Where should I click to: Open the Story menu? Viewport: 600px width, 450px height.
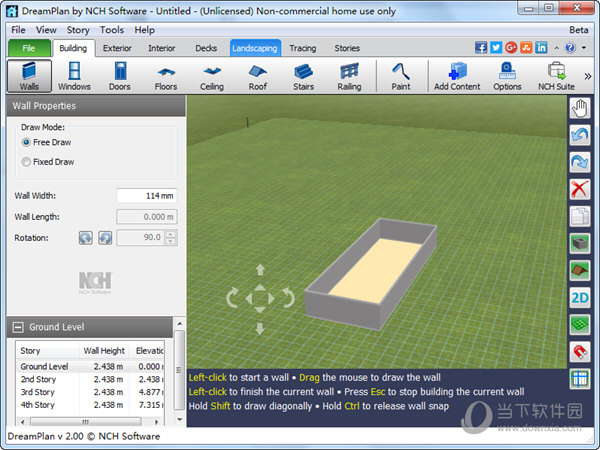(78, 30)
